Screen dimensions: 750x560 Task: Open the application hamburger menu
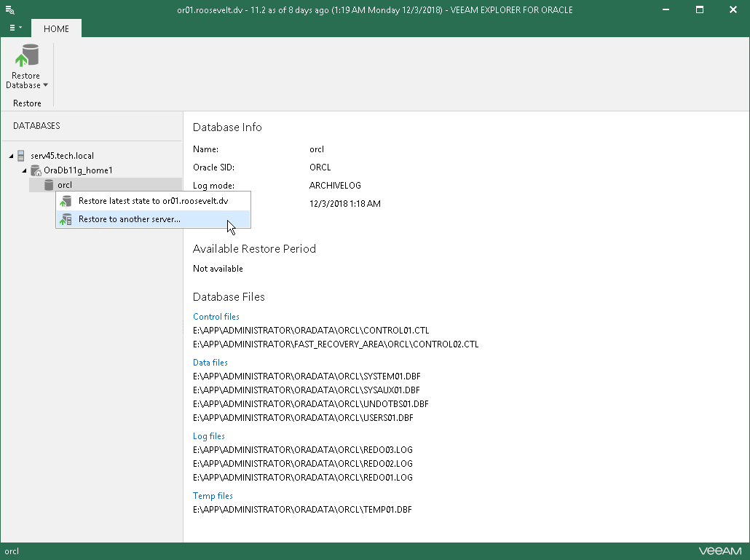(15, 28)
